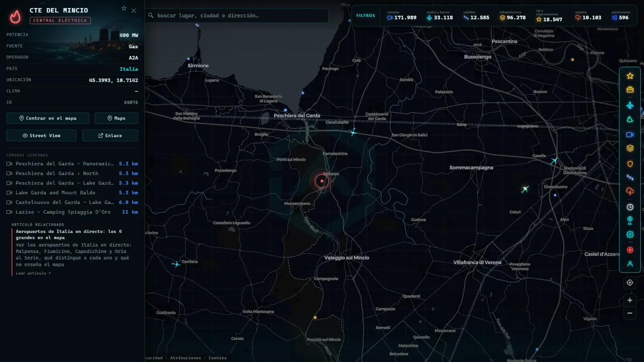Open Lazise - Camping Spiaggia D'Oro camera
Image resolution: width=644 pixels, height=362 pixels.
(72, 212)
